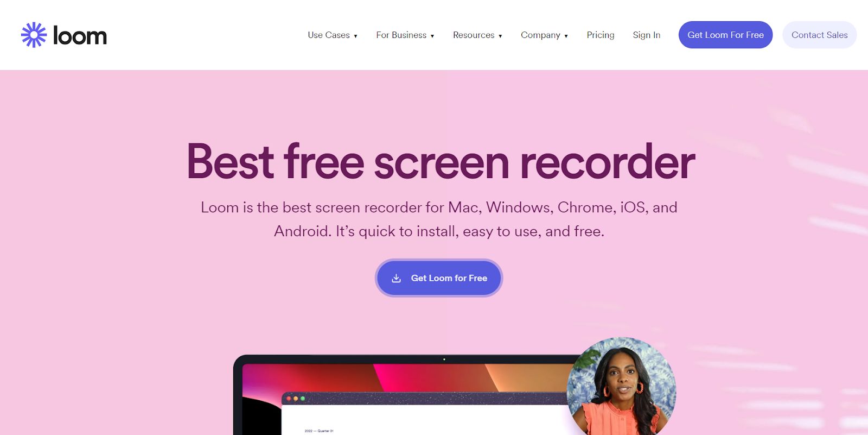Open the Pricing page
868x435 pixels.
click(601, 35)
